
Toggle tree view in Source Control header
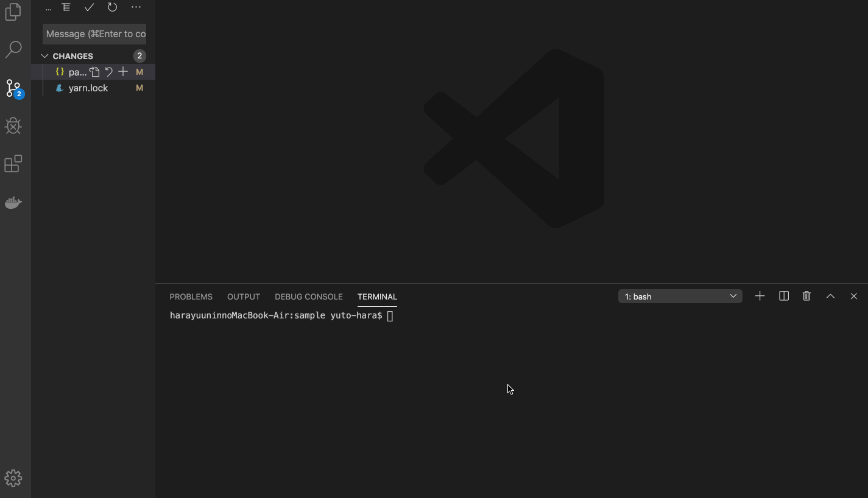(x=66, y=7)
